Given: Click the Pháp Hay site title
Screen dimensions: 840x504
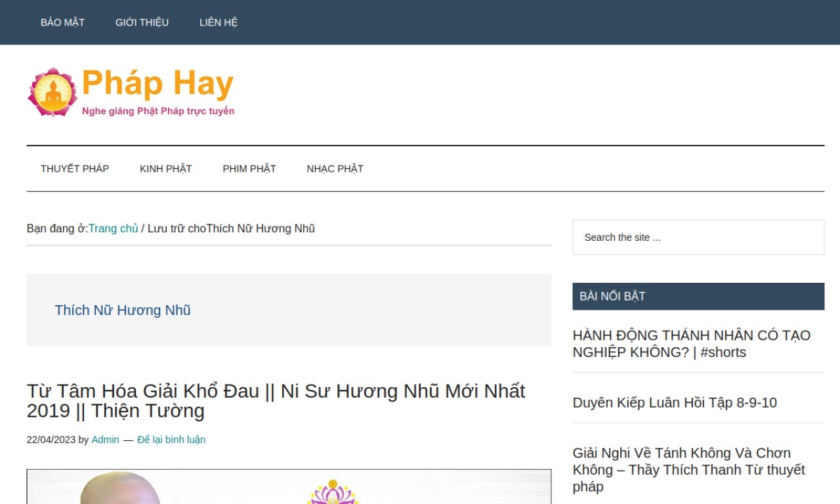Looking at the screenshot, I should pyautogui.click(x=157, y=83).
